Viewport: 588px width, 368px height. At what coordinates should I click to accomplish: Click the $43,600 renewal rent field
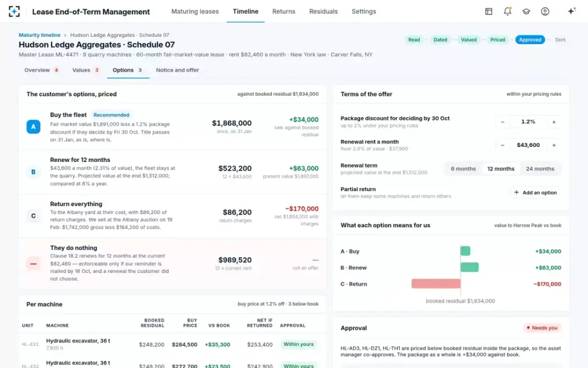point(528,145)
